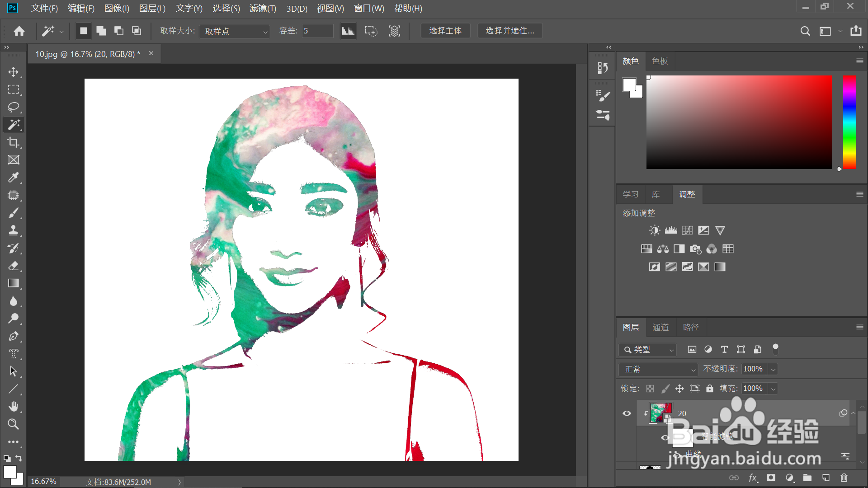Viewport: 868px width, 488px height.
Task: Open the sample size dropdown
Action: point(235,31)
